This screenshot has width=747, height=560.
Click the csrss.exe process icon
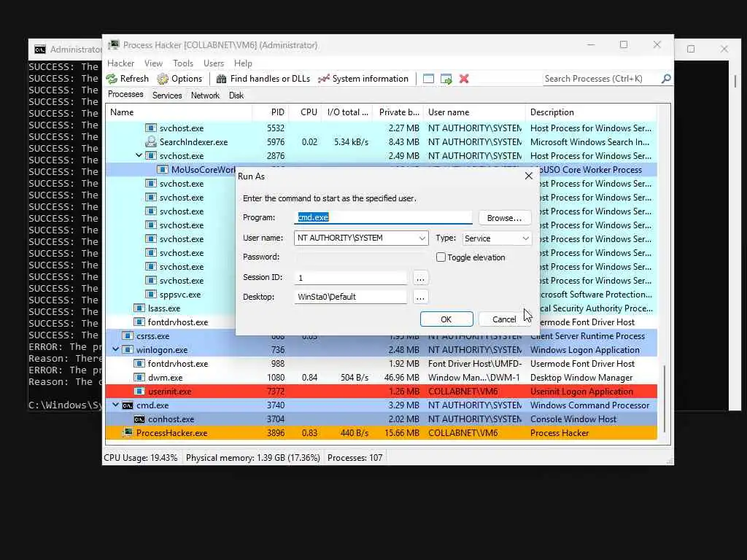coord(128,335)
